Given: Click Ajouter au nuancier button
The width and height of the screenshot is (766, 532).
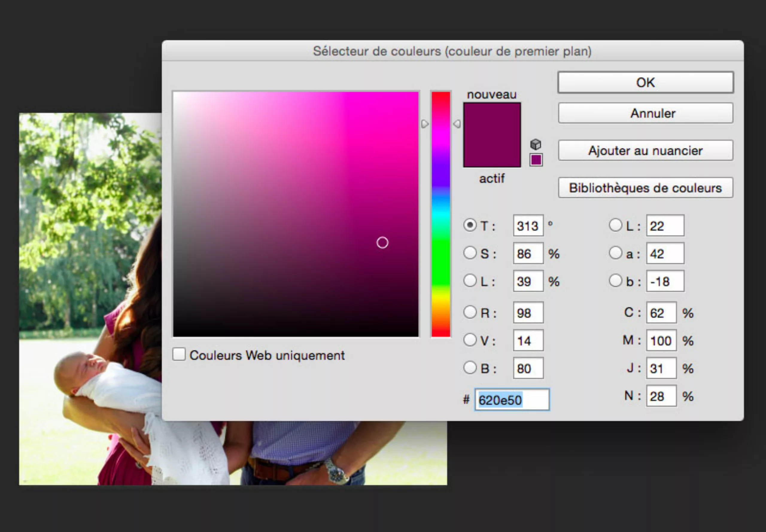Looking at the screenshot, I should click(x=645, y=150).
